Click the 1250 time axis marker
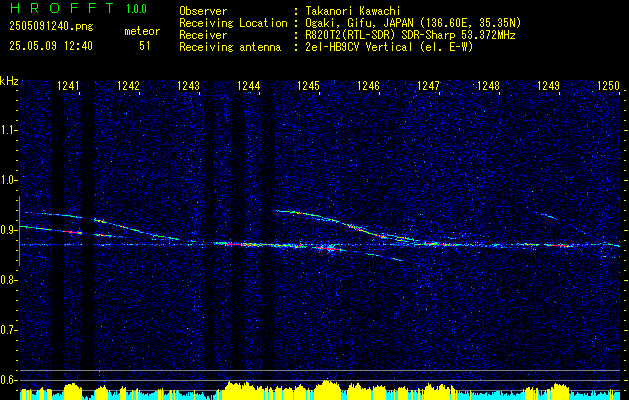629x400 pixels. 609,85
